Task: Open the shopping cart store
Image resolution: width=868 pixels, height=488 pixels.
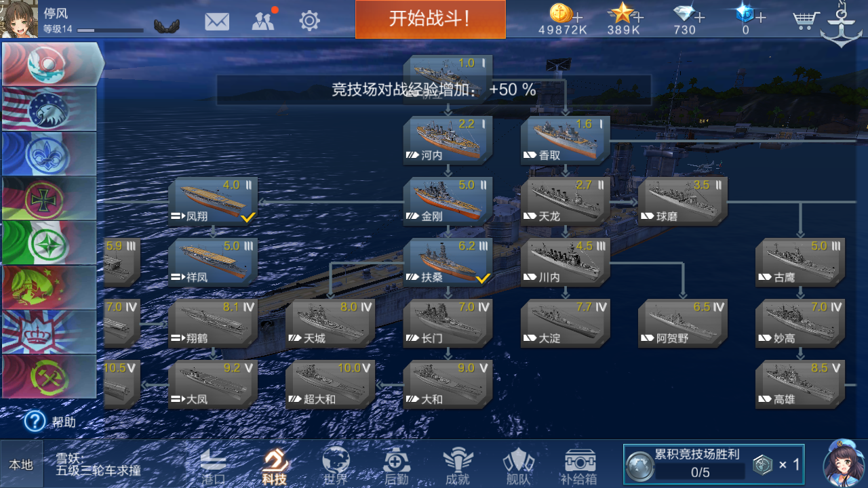Action: (805, 20)
